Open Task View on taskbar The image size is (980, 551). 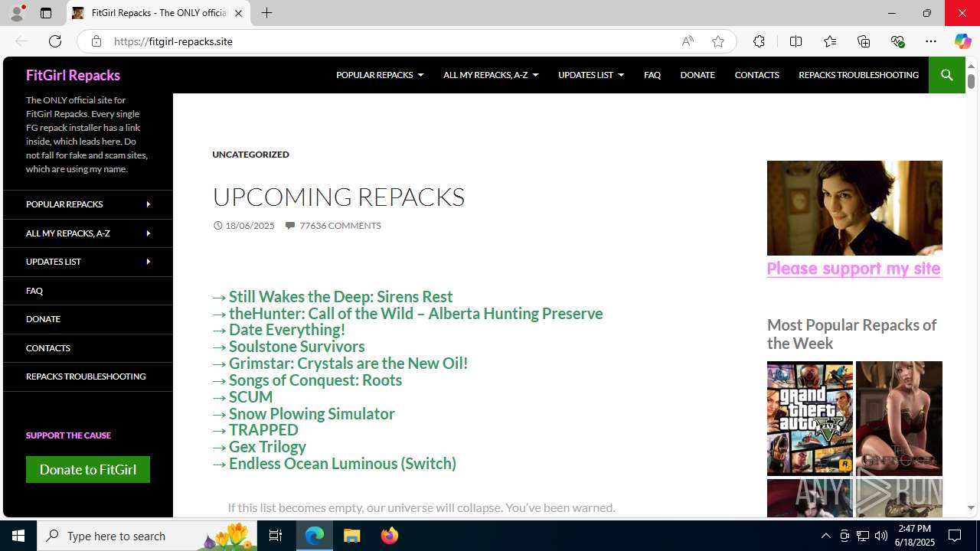(x=276, y=536)
